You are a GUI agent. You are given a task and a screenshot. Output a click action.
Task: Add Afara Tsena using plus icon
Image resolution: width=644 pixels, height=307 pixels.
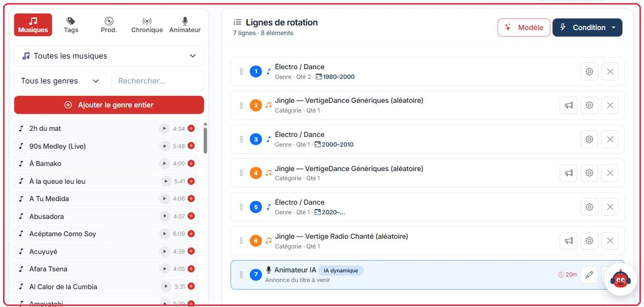coord(191,269)
